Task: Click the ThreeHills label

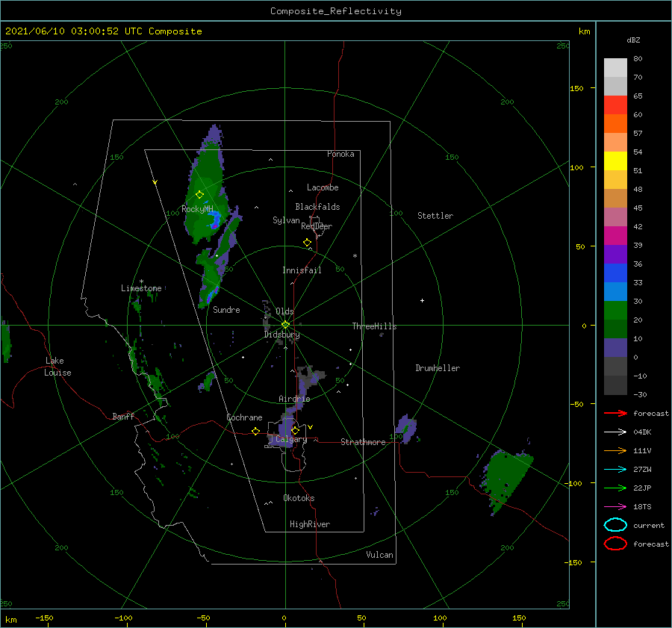Action: coord(374,326)
